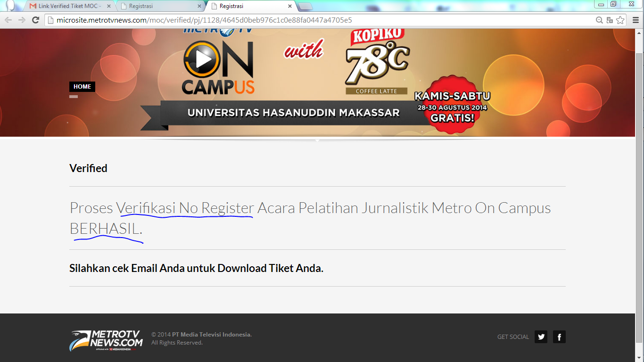This screenshot has width=644, height=362.
Task: Open the Chrome hamburger menu
Action: [x=635, y=20]
